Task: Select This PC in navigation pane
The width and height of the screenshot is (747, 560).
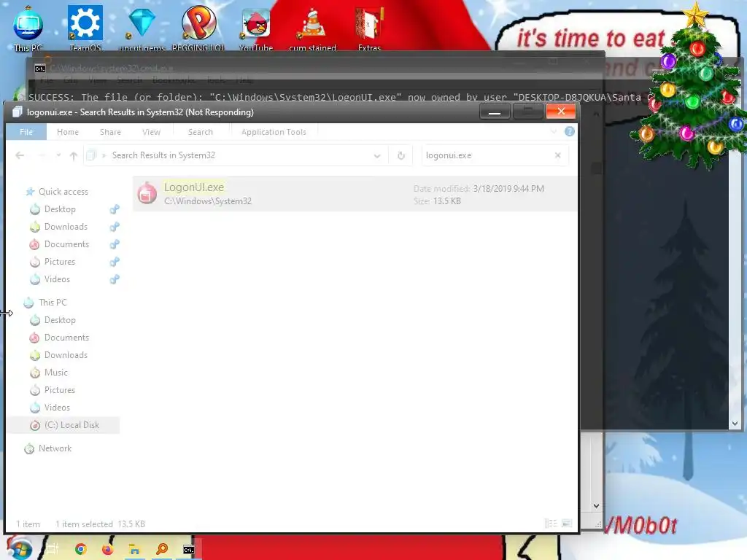Action: point(53,303)
